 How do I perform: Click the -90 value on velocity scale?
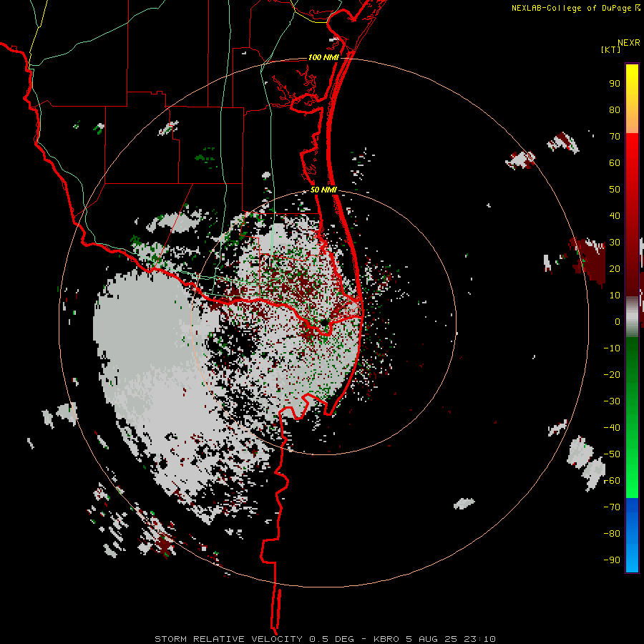pos(612,560)
